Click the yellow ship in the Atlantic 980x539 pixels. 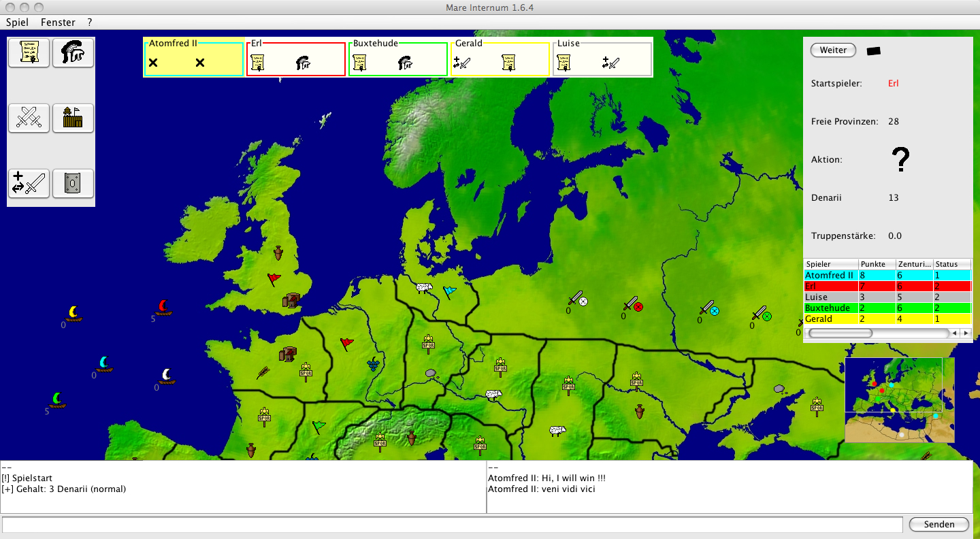[73, 314]
